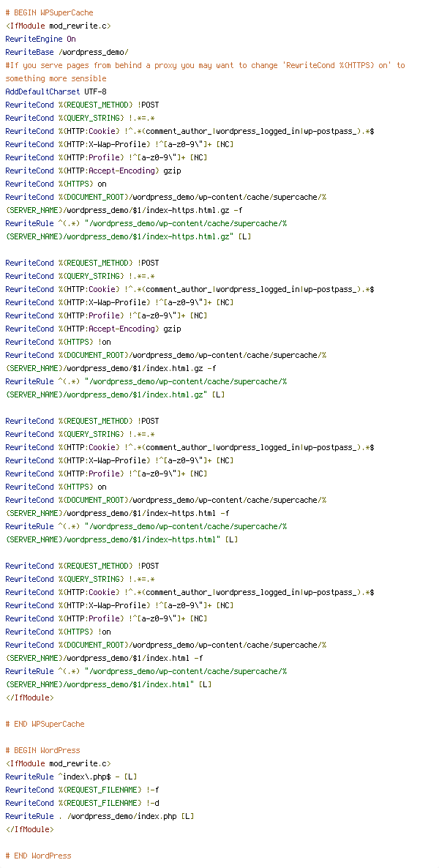Click the '# END WordPress' comment
The image size is (439, 868).
[x=38, y=856]
